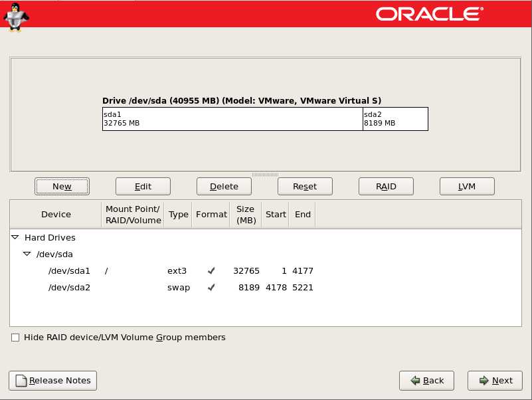Select the /dev/sda1 row

tap(266, 271)
